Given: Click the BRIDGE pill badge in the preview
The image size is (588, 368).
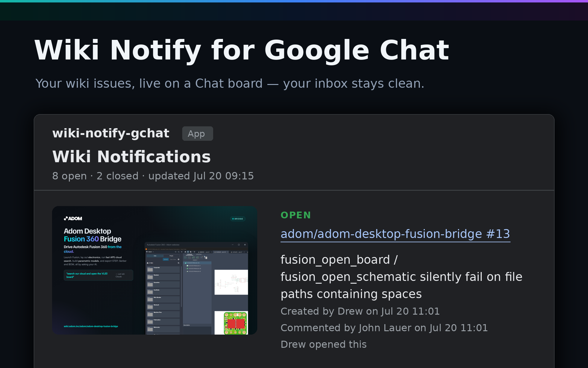Looking at the screenshot, I should click(238, 219).
